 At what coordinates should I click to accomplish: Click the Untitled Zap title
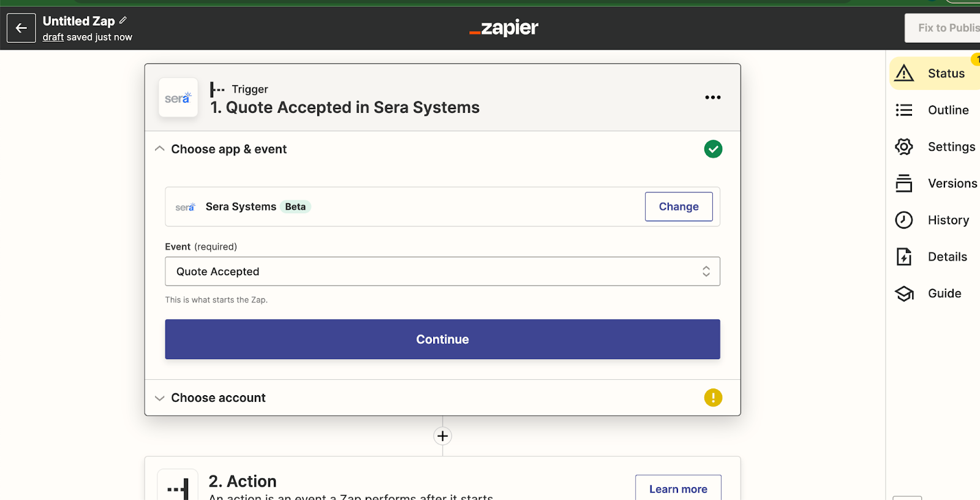click(x=79, y=21)
